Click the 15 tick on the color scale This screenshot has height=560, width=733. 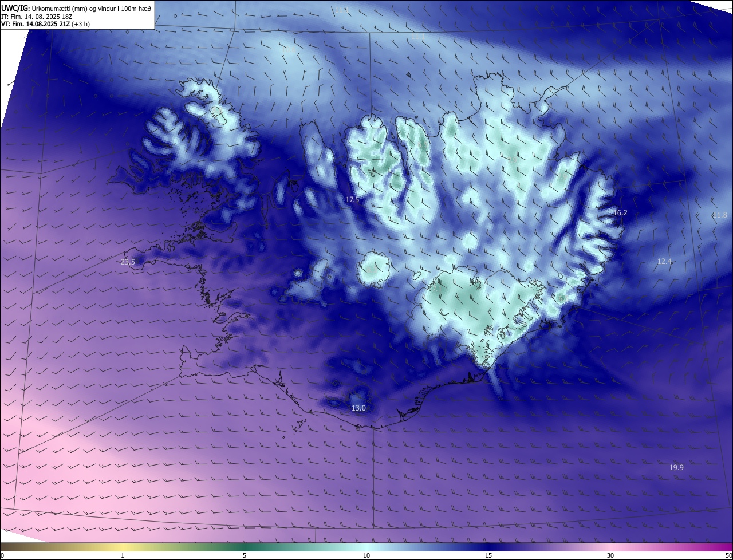(x=488, y=555)
